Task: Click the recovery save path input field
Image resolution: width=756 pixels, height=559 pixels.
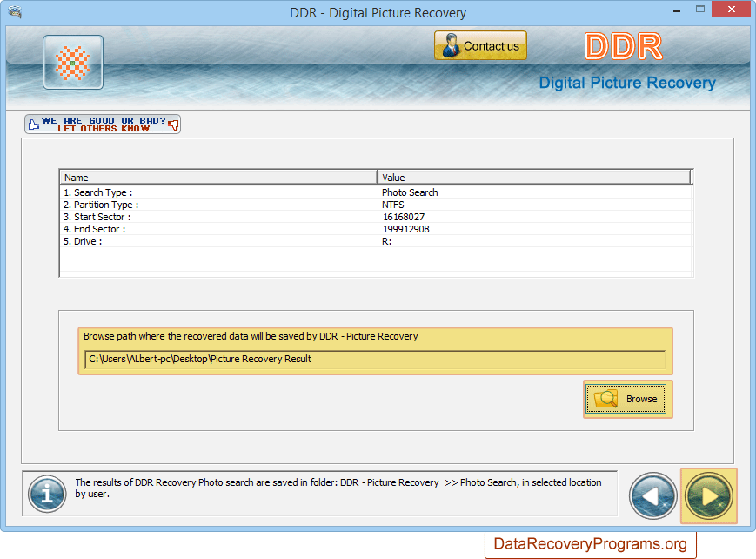Action: pos(375,359)
